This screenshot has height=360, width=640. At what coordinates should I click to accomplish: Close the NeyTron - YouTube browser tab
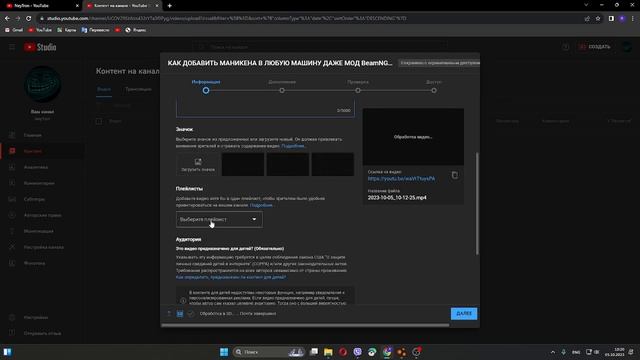point(77,6)
